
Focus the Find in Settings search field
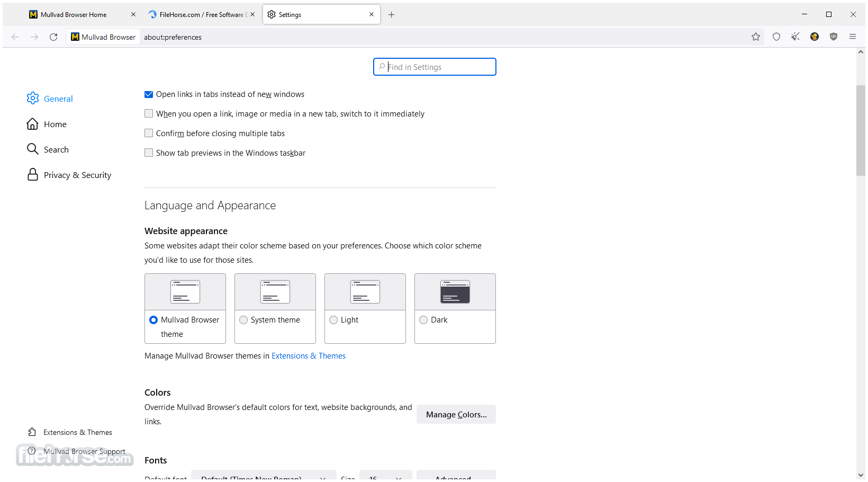coord(435,67)
